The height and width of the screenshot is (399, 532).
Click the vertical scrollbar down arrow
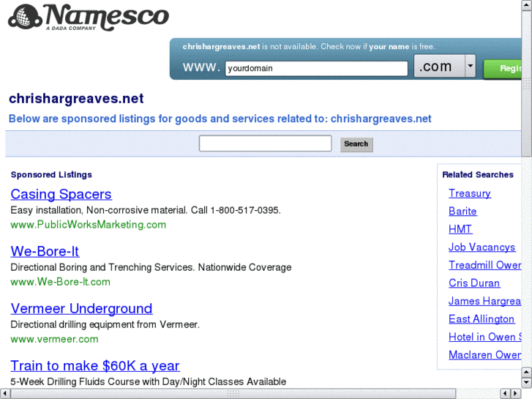(527, 383)
